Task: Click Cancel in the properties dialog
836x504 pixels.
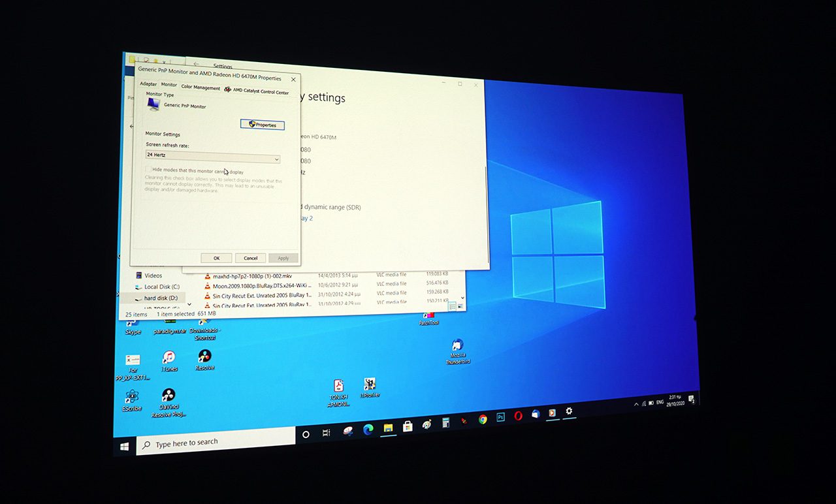Action: pyautogui.click(x=250, y=258)
